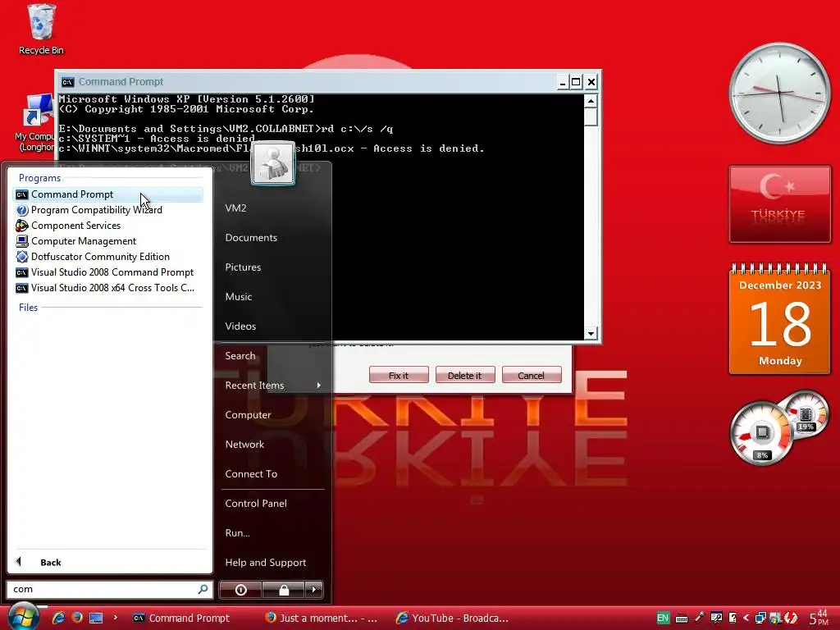Click the Windows flag tray icon
Image resolution: width=840 pixels, height=630 pixels.
pyautogui.click(x=775, y=619)
